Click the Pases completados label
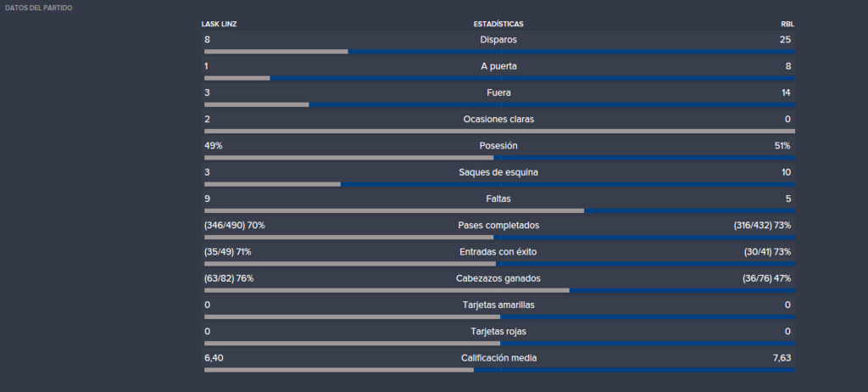 (498, 226)
